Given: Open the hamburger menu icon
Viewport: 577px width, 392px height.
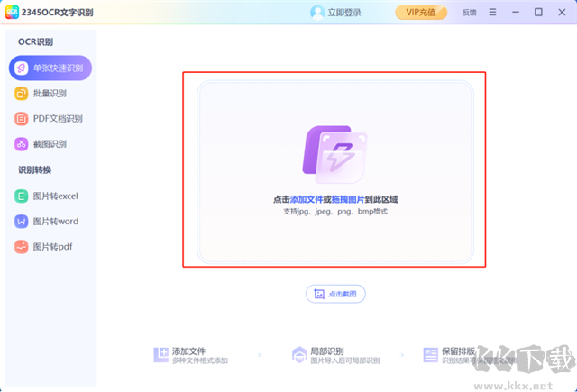Looking at the screenshot, I should (492, 12).
